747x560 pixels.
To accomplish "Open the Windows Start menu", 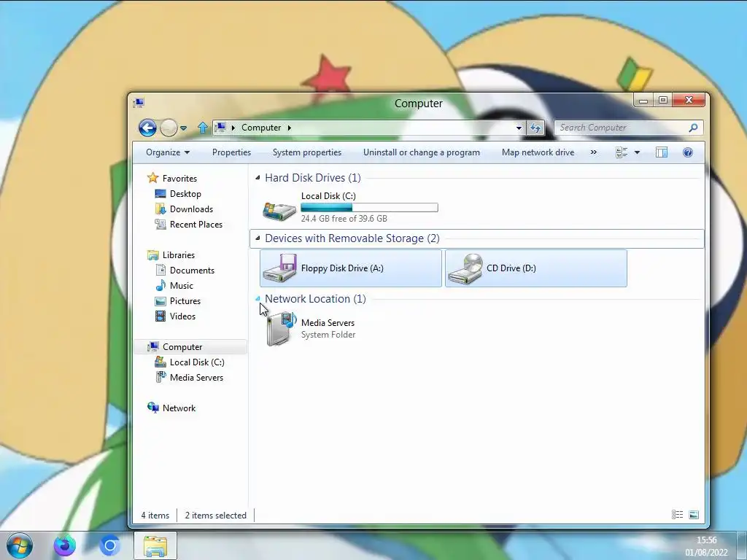I will [19, 545].
